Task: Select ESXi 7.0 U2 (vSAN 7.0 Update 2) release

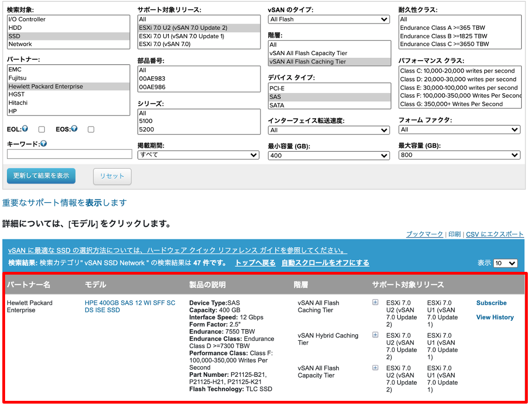Action: pyautogui.click(x=199, y=28)
